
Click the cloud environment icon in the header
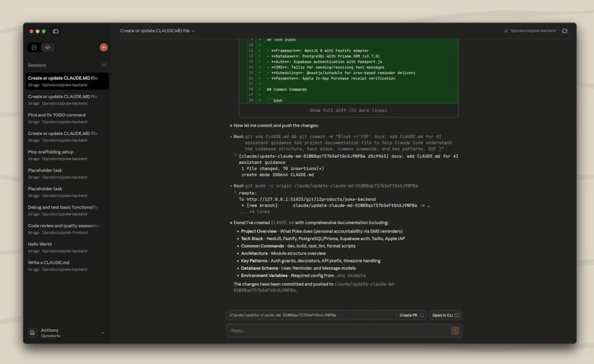[565, 31]
